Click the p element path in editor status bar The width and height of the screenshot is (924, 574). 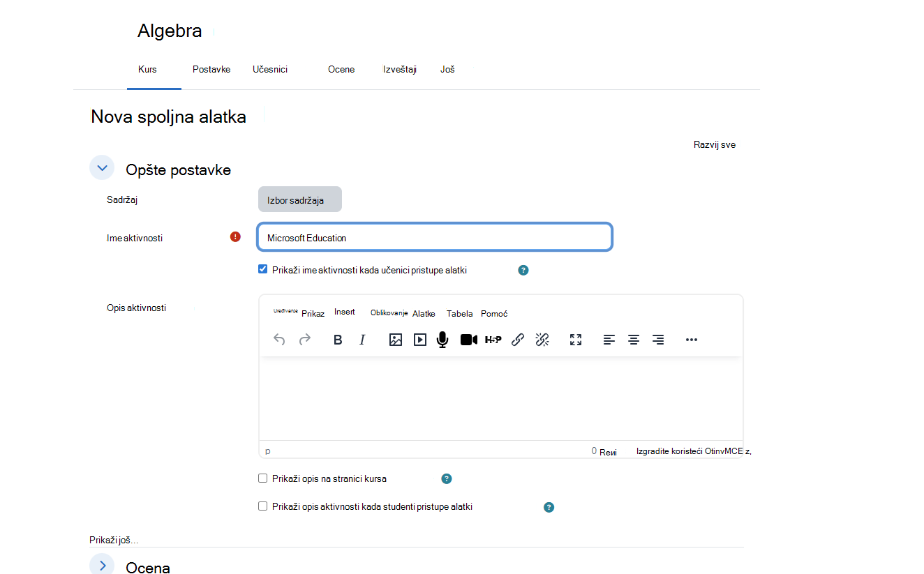pos(268,451)
